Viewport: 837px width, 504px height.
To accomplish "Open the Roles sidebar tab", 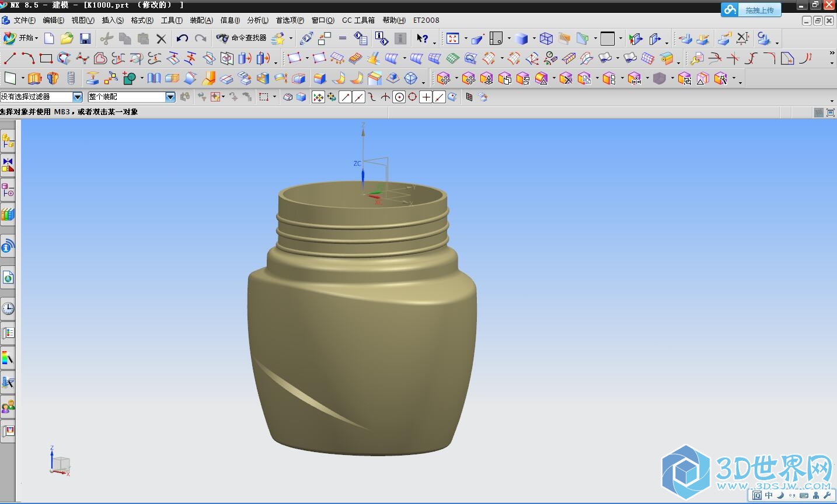I will [8, 407].
